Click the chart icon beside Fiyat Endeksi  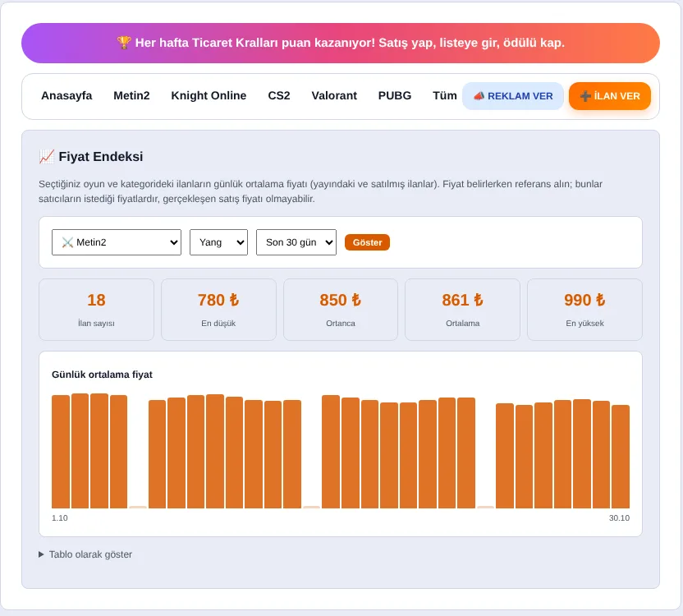pyautogui.click(x=47, y=157)
